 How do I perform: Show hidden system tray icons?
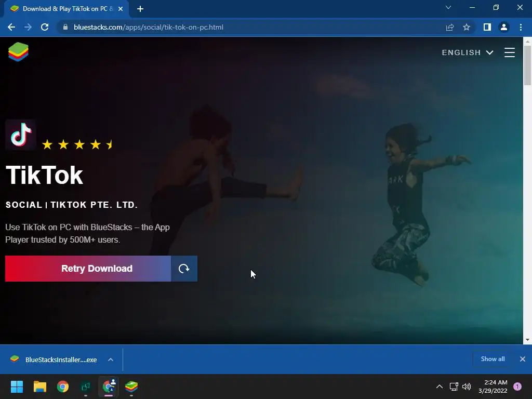[440, 387]
